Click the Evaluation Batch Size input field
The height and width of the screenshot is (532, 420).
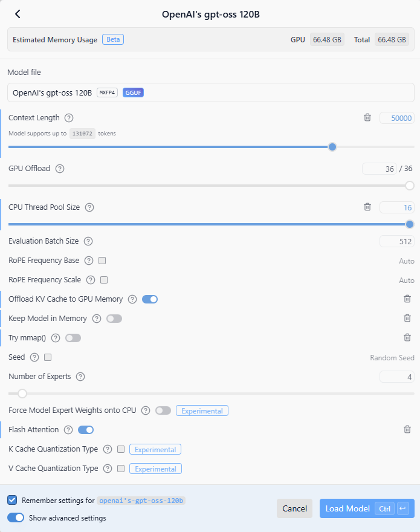(396, 241)
